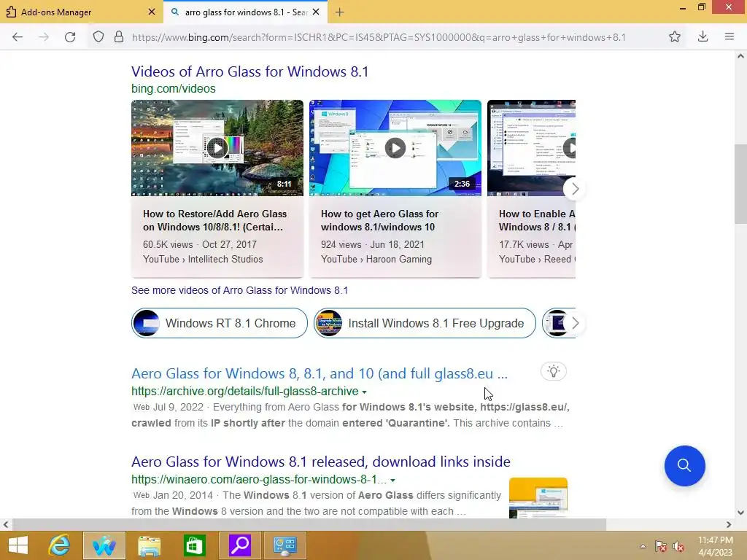Click the vertical scrollbar thumb
This screenshot has width=747, height=560.
point(740,183)
